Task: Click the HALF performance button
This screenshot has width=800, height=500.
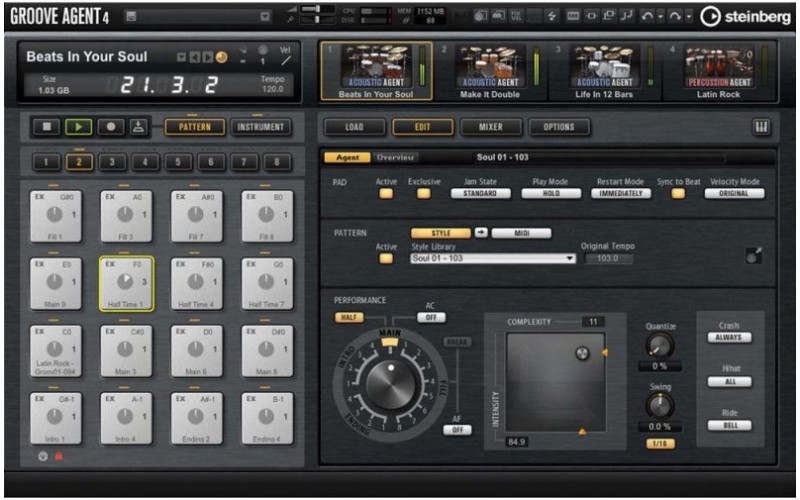Action: pyautogui.click(x=349, y=316)
